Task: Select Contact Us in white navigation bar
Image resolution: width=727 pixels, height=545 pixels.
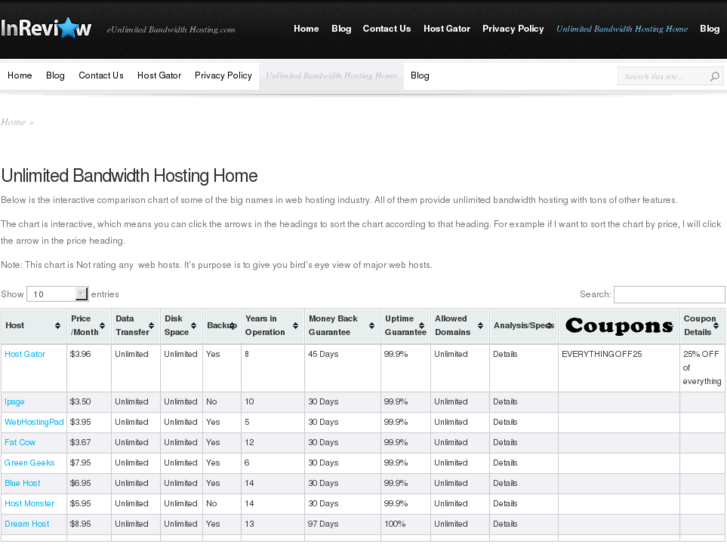Action: pos(101,76)
